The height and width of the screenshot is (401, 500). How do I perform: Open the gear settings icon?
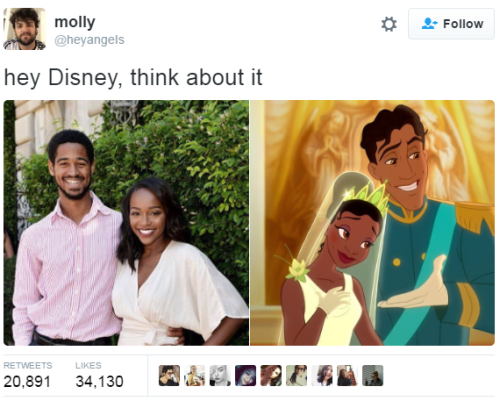(389, 24)
